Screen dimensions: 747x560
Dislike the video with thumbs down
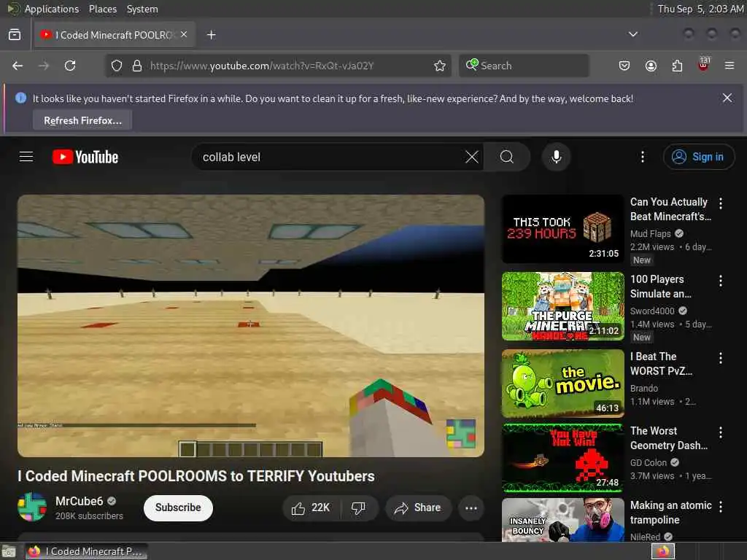359,508
